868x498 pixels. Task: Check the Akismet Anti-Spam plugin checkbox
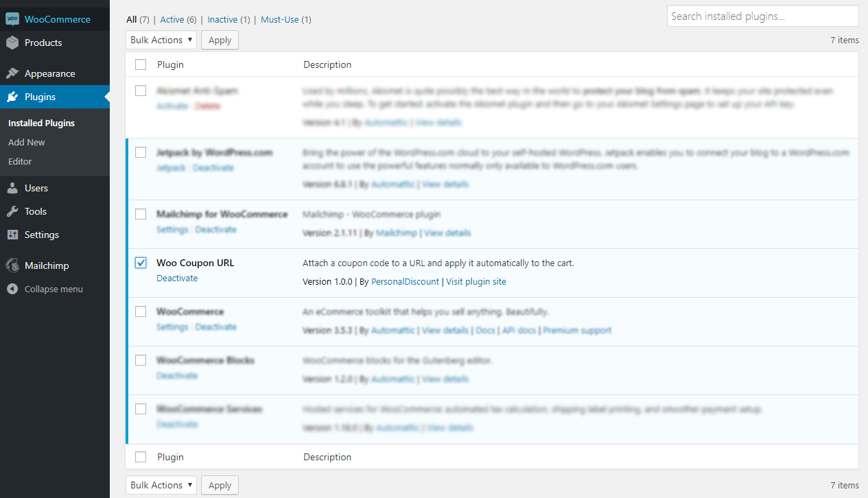[141, 91]
